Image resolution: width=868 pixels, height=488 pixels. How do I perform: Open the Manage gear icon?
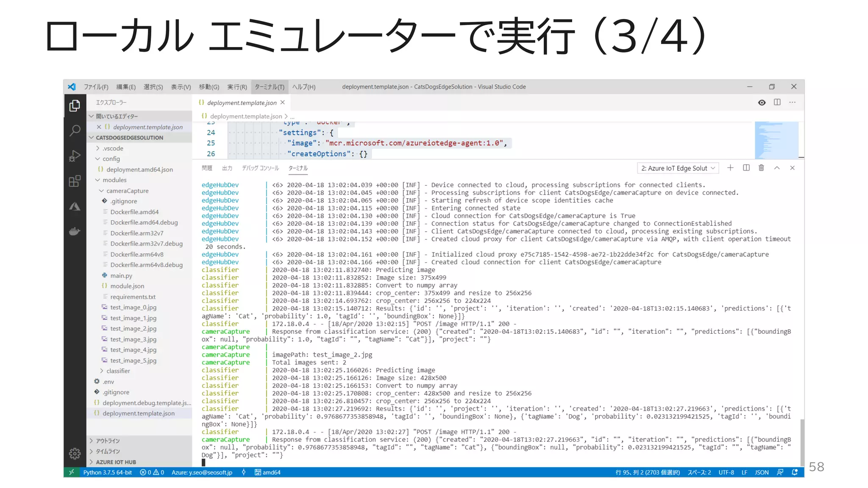(75, 454)
